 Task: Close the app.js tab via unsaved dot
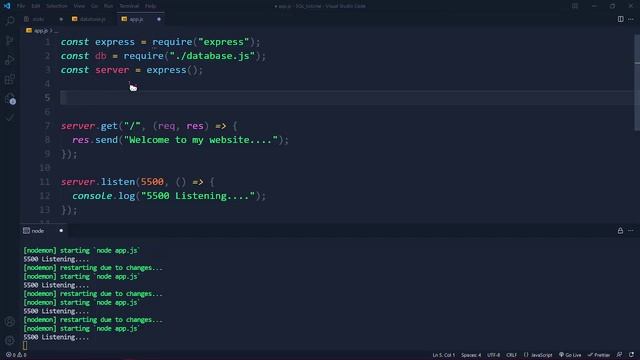pos(159,19)
